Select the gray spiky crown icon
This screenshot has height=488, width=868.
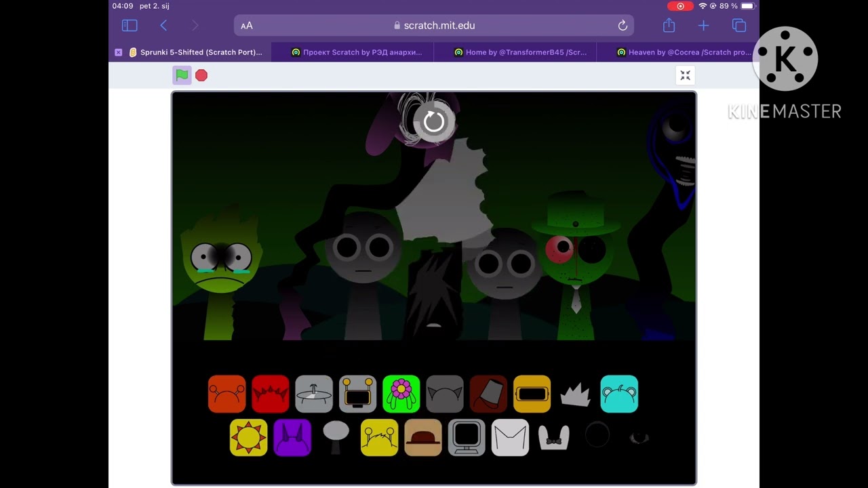pos(575,395)
